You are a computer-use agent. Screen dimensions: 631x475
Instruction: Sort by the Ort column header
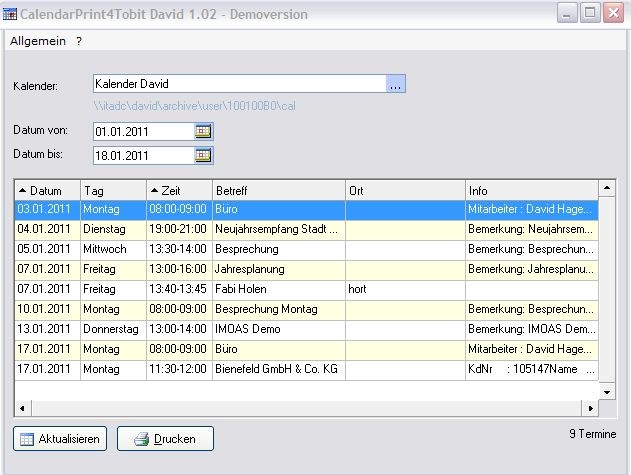click(405, 190)
